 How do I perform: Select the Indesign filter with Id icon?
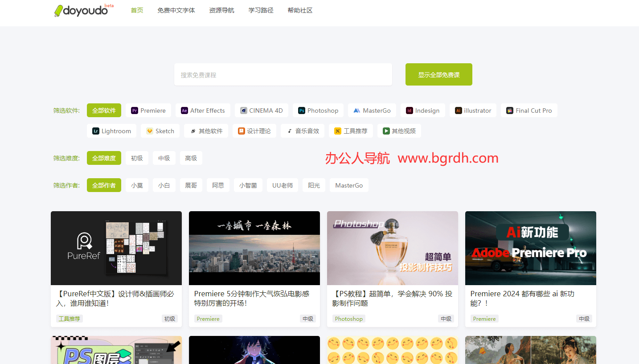point(410,110)
